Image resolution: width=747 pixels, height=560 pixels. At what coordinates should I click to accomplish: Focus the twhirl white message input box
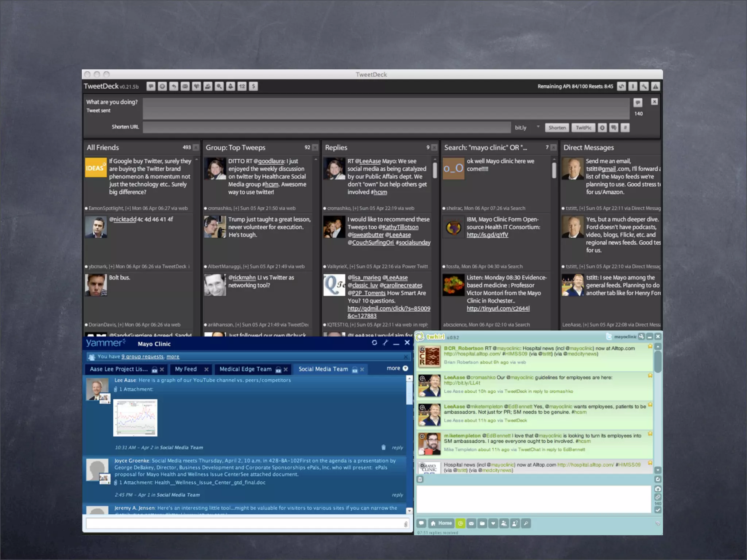click(534, 499)
